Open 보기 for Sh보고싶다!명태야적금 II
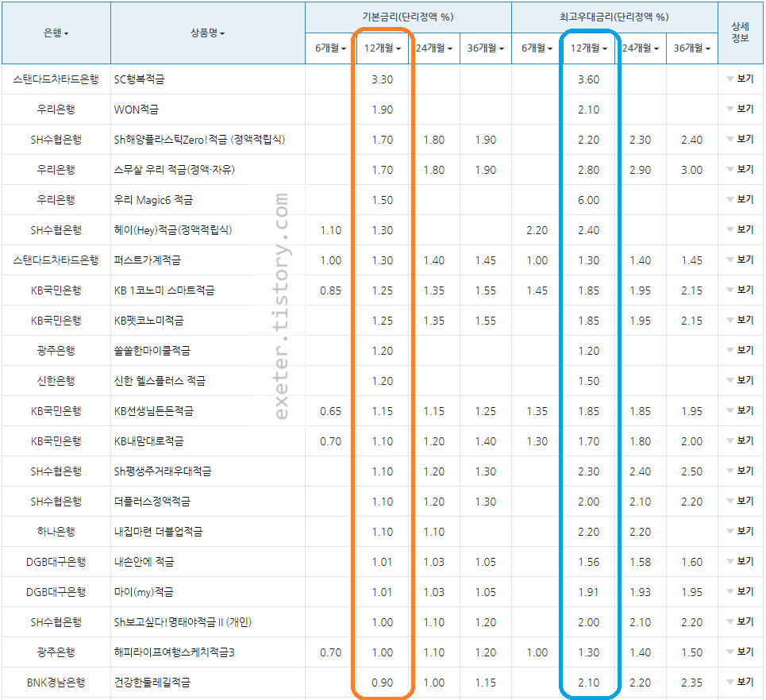 740,622
